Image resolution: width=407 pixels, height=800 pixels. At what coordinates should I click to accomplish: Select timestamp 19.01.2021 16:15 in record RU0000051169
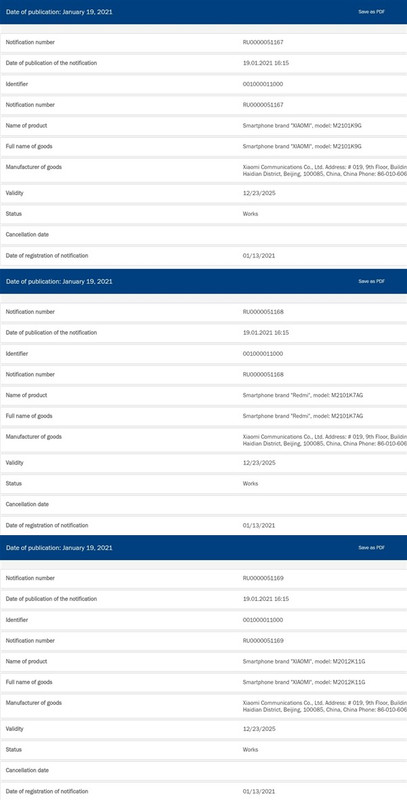266,598
